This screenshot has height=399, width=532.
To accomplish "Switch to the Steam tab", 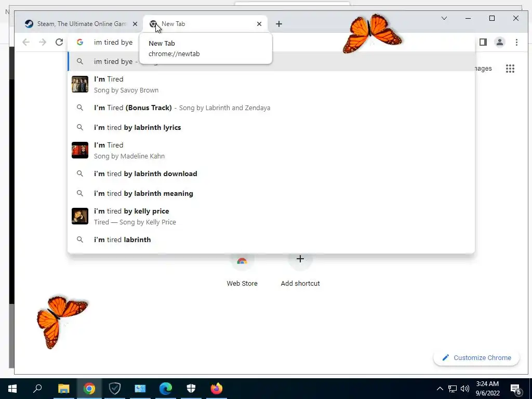I will pyautogui.click(x=82, y=24).
